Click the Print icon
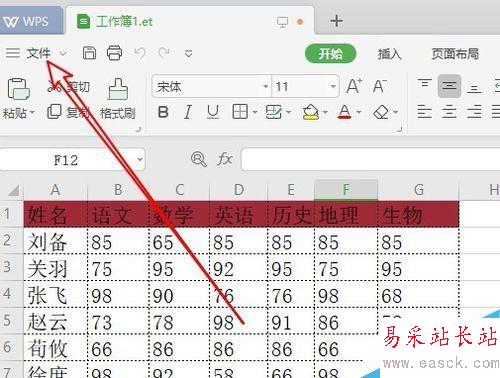Image resolution: width=500 pixels, height=378 pixels. click(114, 53)
